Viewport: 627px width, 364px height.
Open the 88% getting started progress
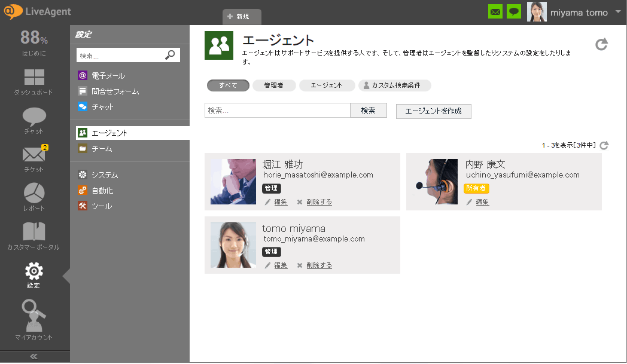[34, 43]
